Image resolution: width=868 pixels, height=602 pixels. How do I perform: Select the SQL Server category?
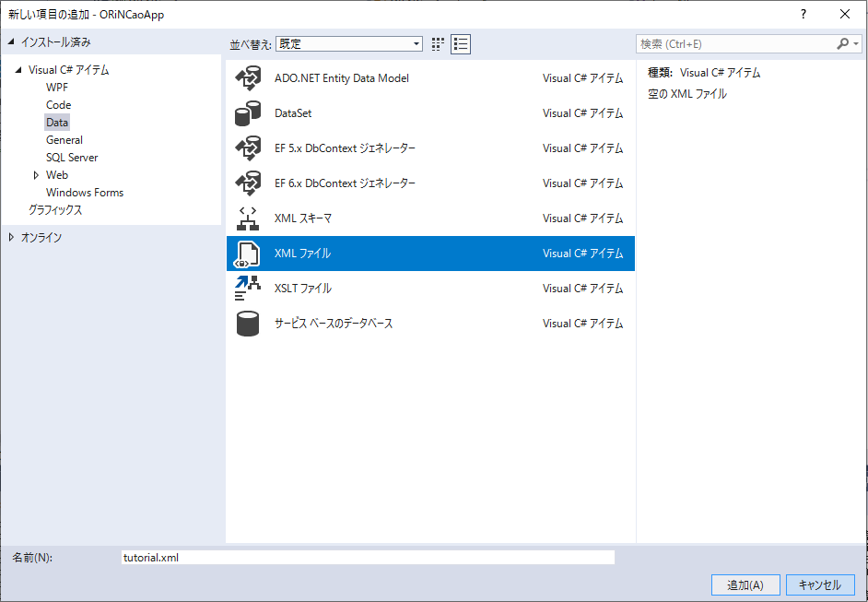(72, 158)
